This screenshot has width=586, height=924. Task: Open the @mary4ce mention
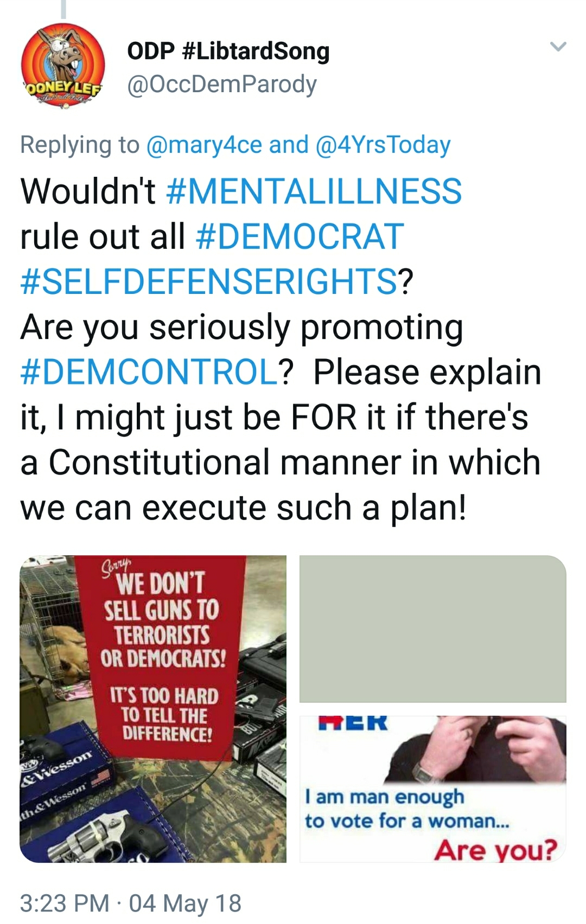pyautogui.click(x=204, y=145)
